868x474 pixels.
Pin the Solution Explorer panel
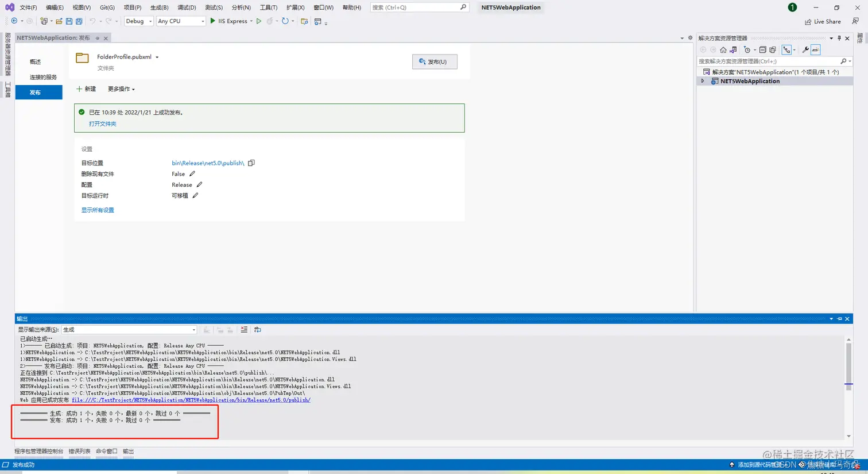[839, 38]
